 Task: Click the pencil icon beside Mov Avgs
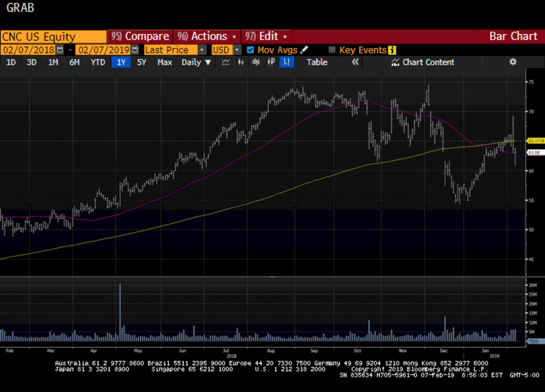(x=304, y=50)
